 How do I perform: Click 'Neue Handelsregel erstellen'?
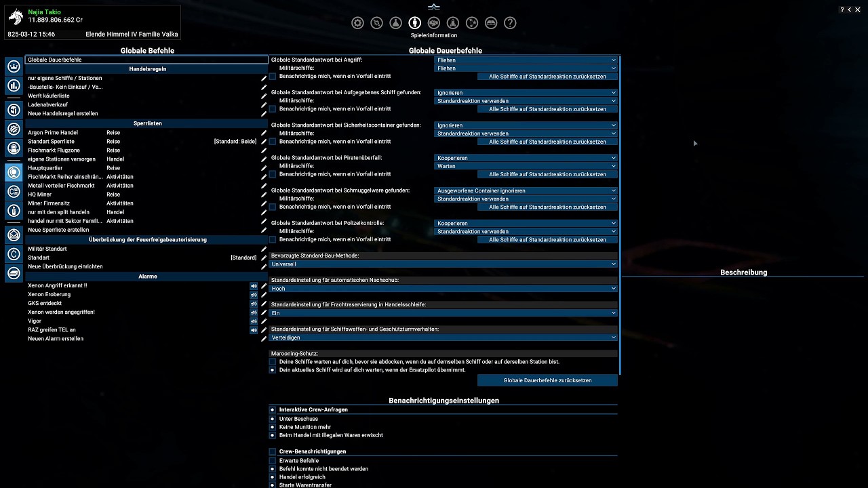click(63, 114)
